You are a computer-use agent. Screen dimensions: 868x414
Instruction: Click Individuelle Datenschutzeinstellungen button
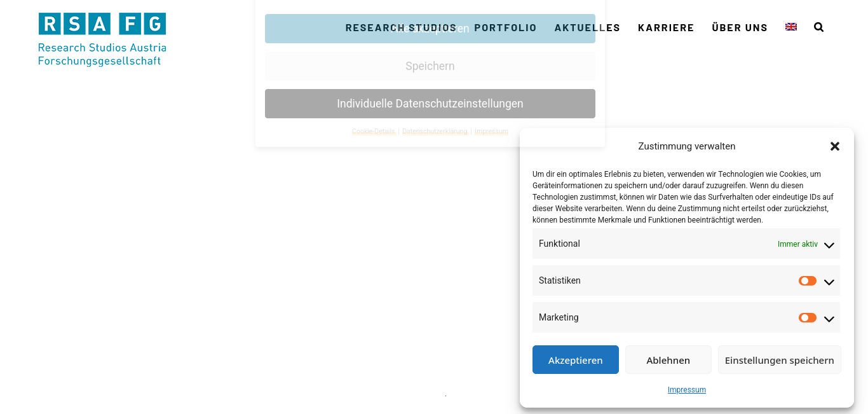tap(430, 104)
